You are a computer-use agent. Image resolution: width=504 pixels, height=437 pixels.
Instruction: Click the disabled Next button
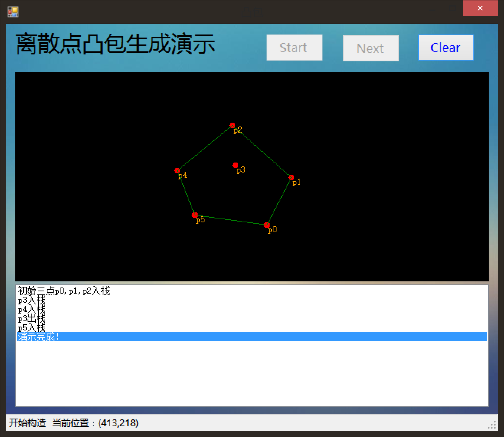click(371, 48)
